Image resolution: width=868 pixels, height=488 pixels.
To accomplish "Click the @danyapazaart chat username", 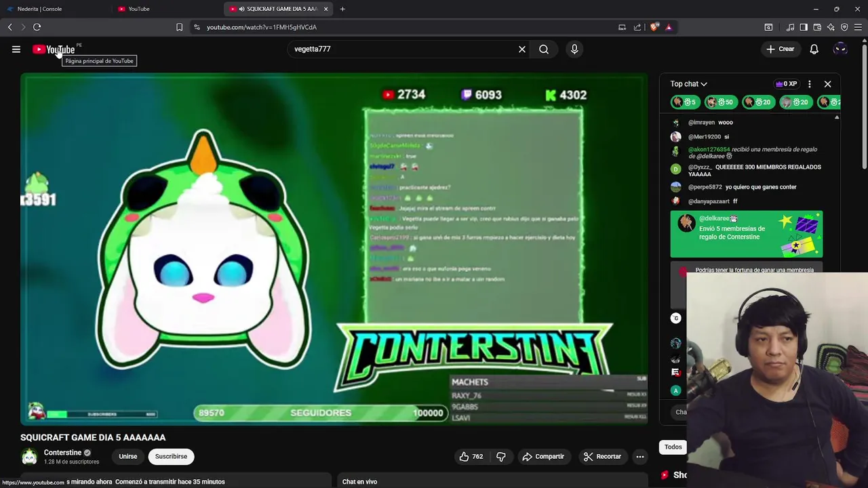I will [709, 201].
